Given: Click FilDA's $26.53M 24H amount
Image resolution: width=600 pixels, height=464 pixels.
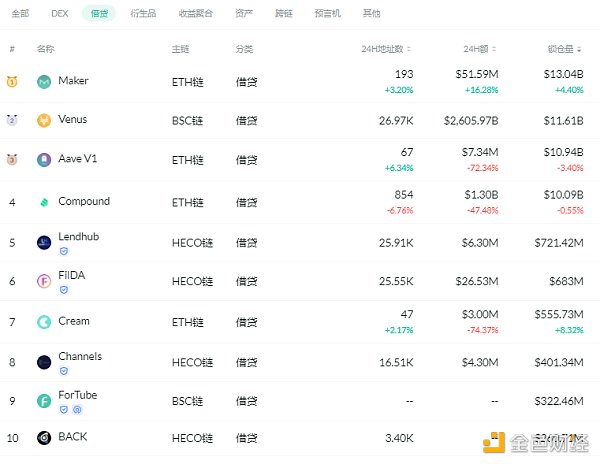Looking at the screenshot, I should pyautogui.click(x=477, y=282).
